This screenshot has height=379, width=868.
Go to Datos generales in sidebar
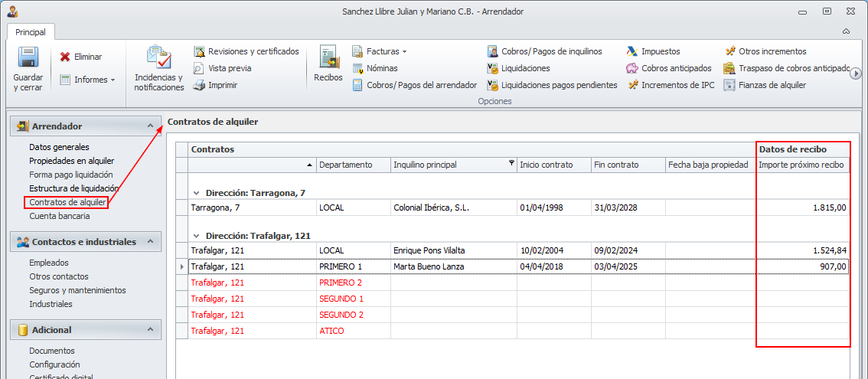point(59,147)
